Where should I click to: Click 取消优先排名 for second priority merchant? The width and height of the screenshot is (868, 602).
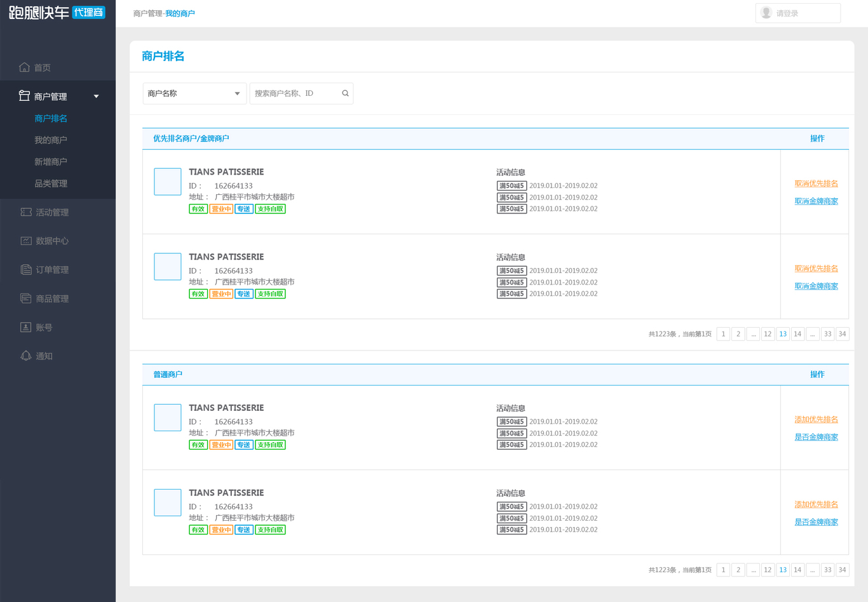[816, 269]
